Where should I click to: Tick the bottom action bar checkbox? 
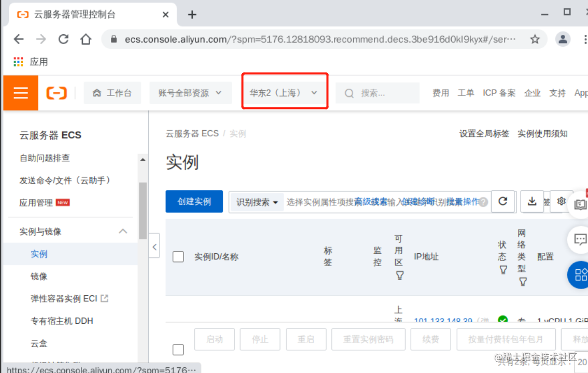coord(178,349)
